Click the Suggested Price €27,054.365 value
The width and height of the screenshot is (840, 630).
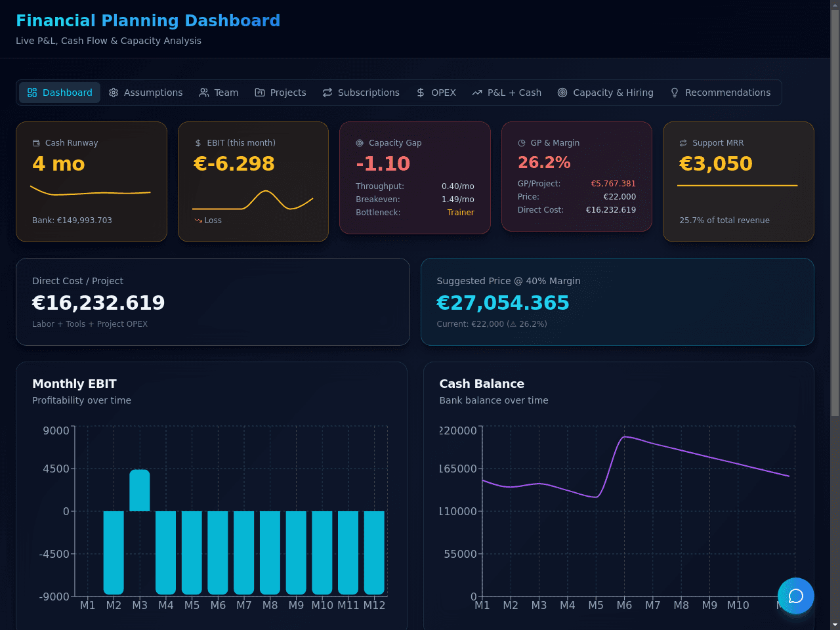coord(503,303)
